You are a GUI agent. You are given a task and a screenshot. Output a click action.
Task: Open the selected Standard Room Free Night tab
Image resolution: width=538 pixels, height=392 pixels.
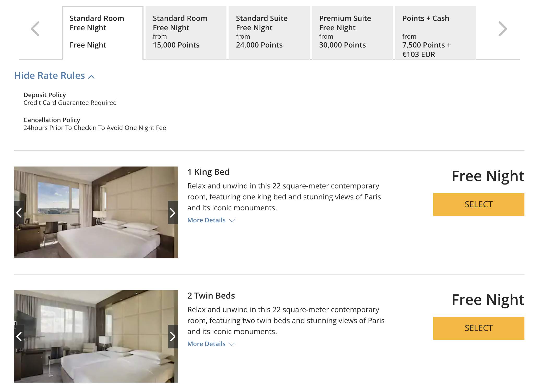coord(103,33)
